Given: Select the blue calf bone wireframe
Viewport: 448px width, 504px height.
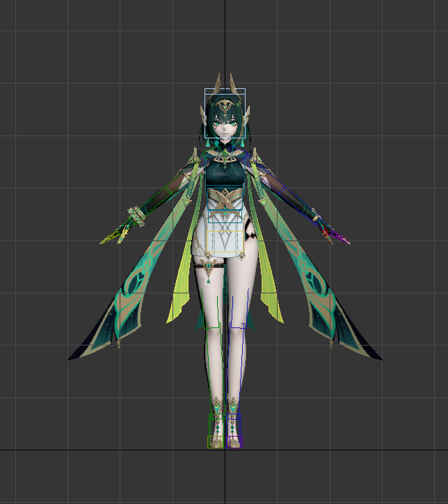Looking at the screenshot, I should point(234,371).
